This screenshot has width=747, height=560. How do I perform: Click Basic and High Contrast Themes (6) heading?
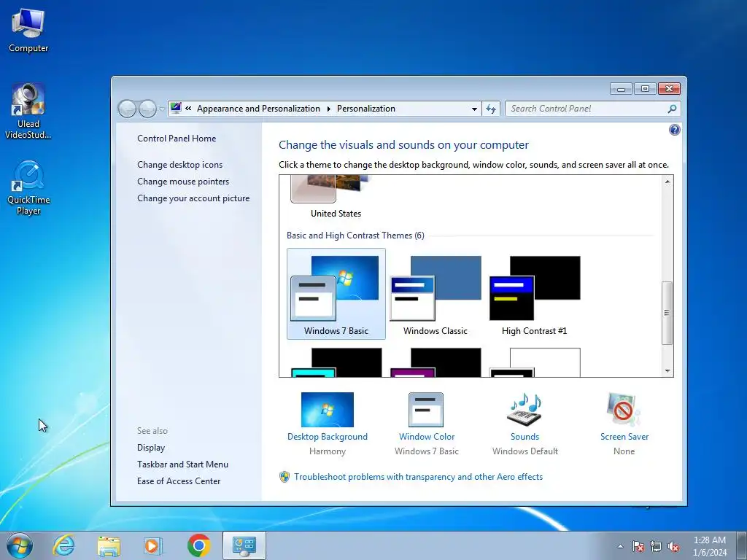[x=355, y=236]
